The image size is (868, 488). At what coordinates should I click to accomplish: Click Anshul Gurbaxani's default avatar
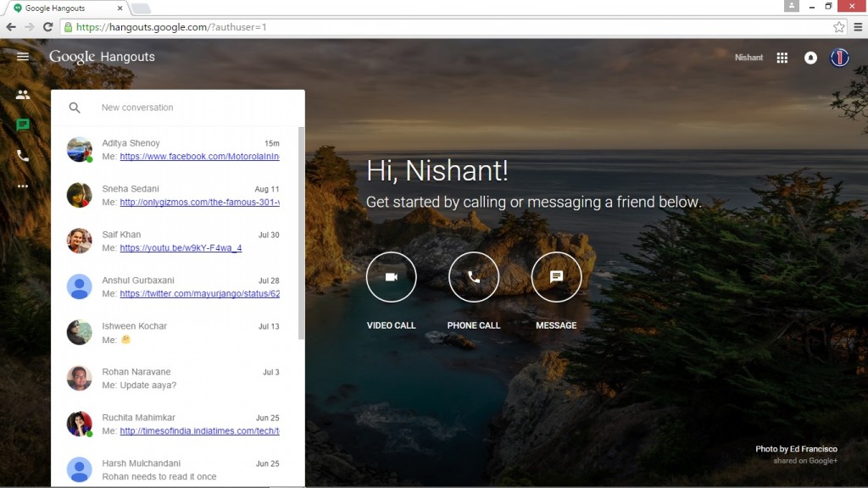79,286
